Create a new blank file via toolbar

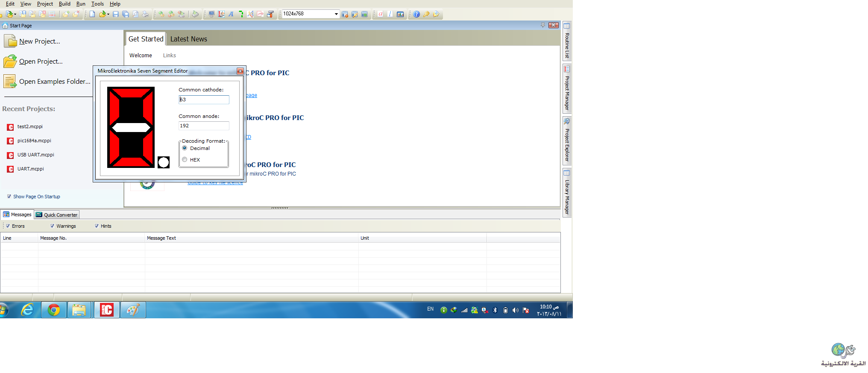coord(92,14)
